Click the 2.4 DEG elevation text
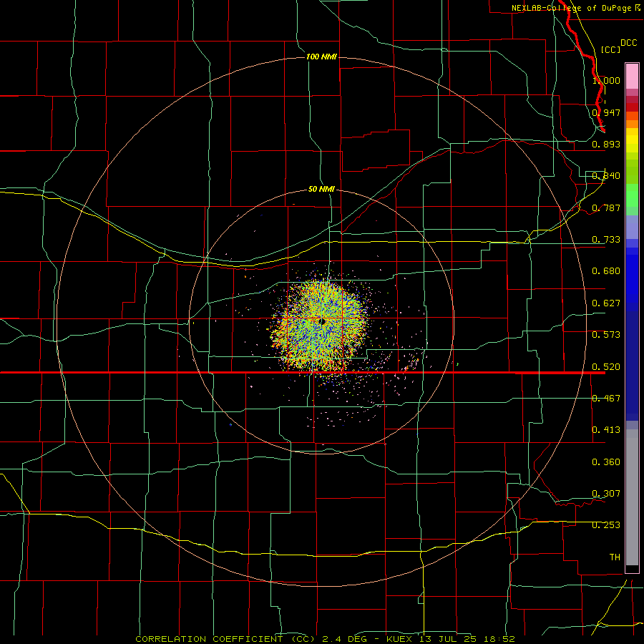The image size is (644, 644). coord(345,639)
